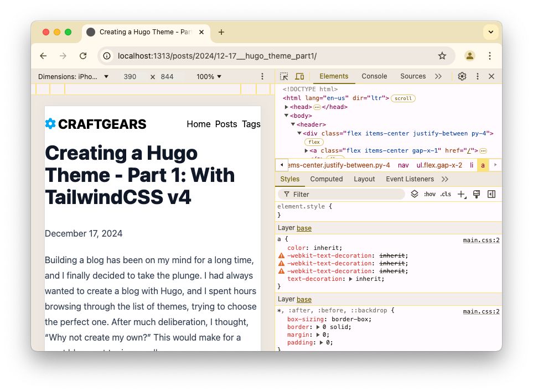Collapse the header element node
Screen dimensions: 533x392
click(x=293, y=124)
